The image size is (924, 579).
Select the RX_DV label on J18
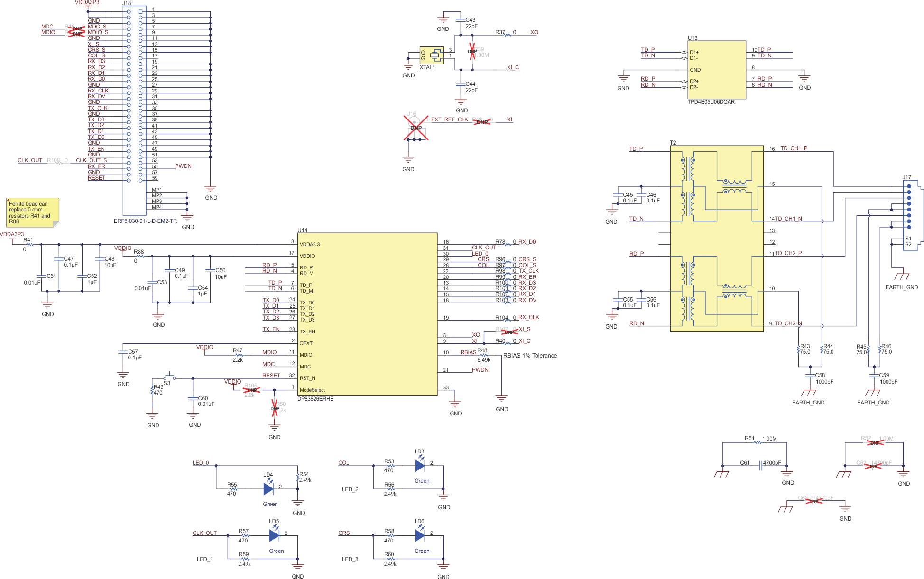point(96,96)
